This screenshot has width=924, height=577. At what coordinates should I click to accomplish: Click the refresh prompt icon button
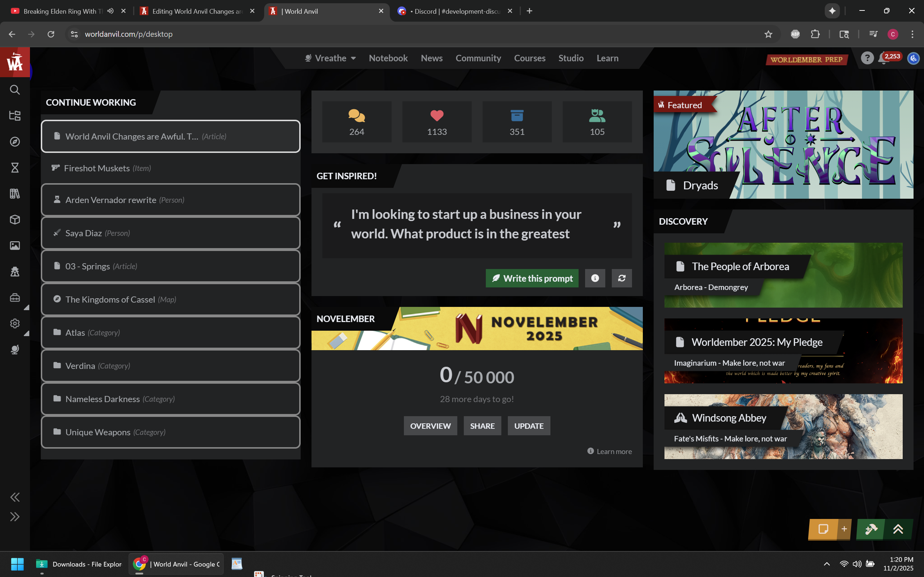tap(622, 278)
